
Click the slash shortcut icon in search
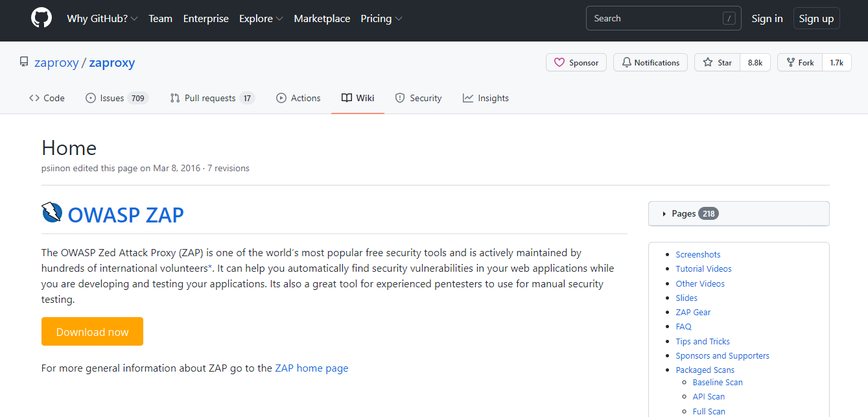(x=729, y=19)
